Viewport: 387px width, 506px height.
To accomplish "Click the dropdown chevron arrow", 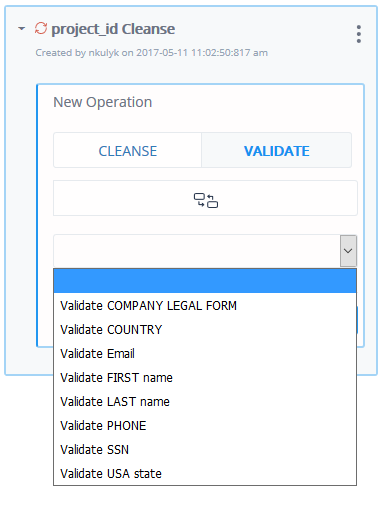I will pyautogui.click(x=348, y=251).
